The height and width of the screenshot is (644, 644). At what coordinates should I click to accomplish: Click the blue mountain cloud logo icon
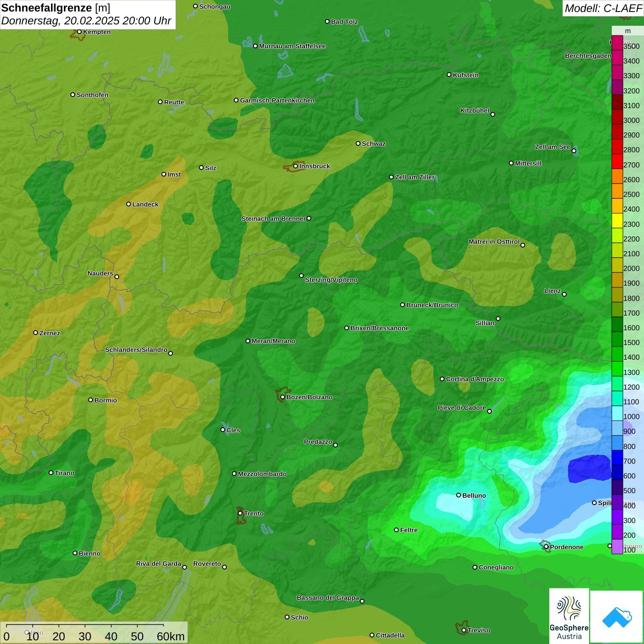(x=617, y=617)
